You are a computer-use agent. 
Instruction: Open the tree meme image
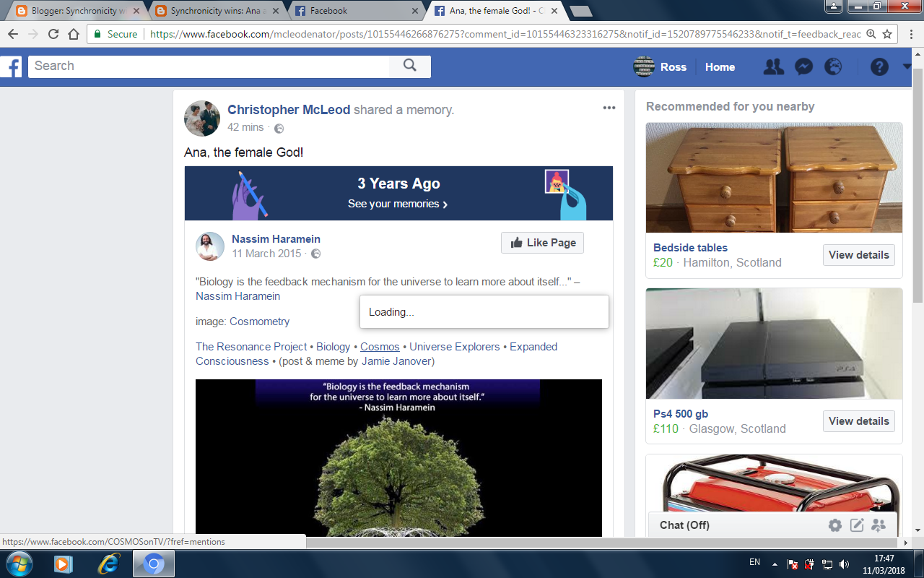(x=398, y=458)
